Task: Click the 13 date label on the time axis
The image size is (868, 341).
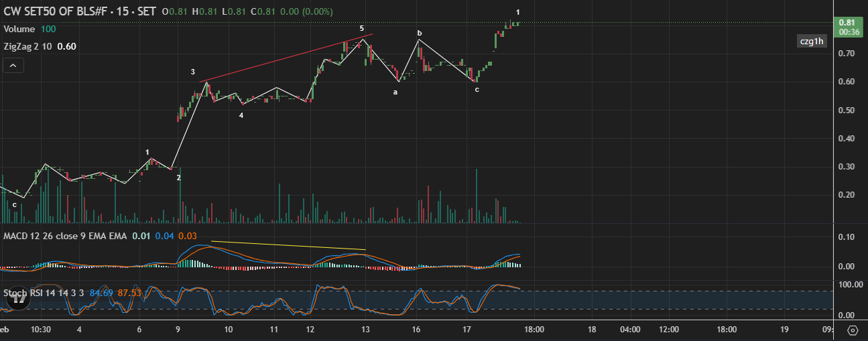Action: tap(366, 330)
